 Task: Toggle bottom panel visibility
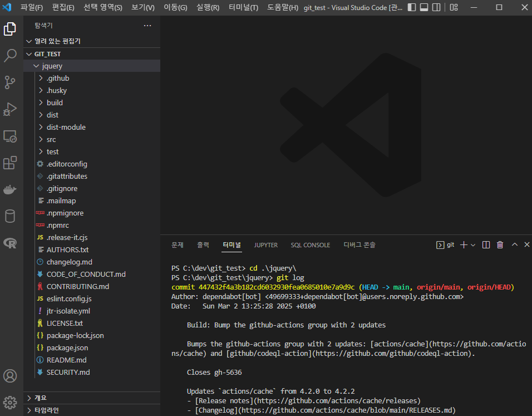(x=424, y=7)
